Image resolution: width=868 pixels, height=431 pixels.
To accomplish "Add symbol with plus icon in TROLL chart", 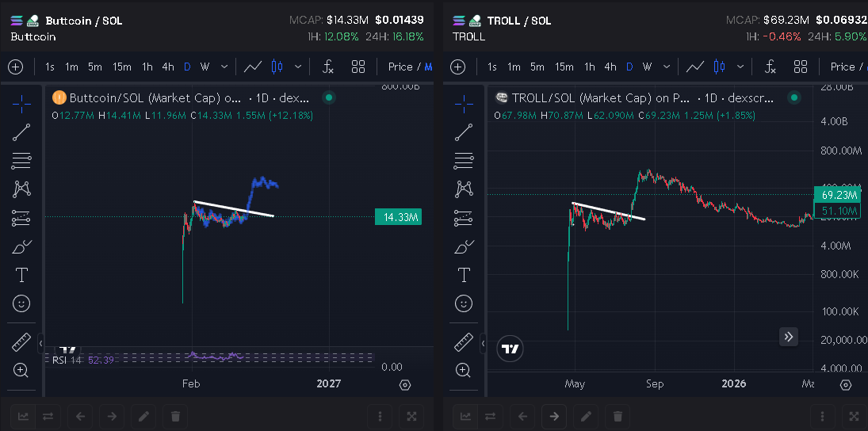I will (458, 67).
